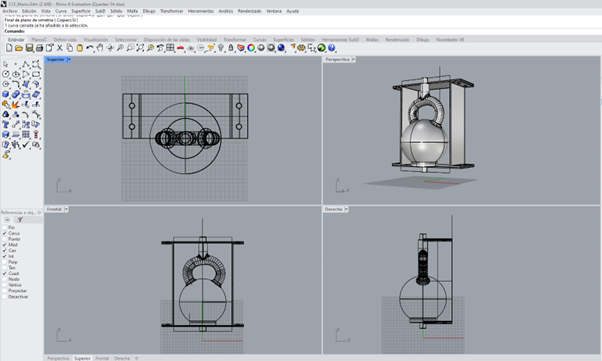This screenshot has width=602, height=361.
Task: Click the light bulb Hide objects icon
Action: pyautogui.click(x=221, y=48)
